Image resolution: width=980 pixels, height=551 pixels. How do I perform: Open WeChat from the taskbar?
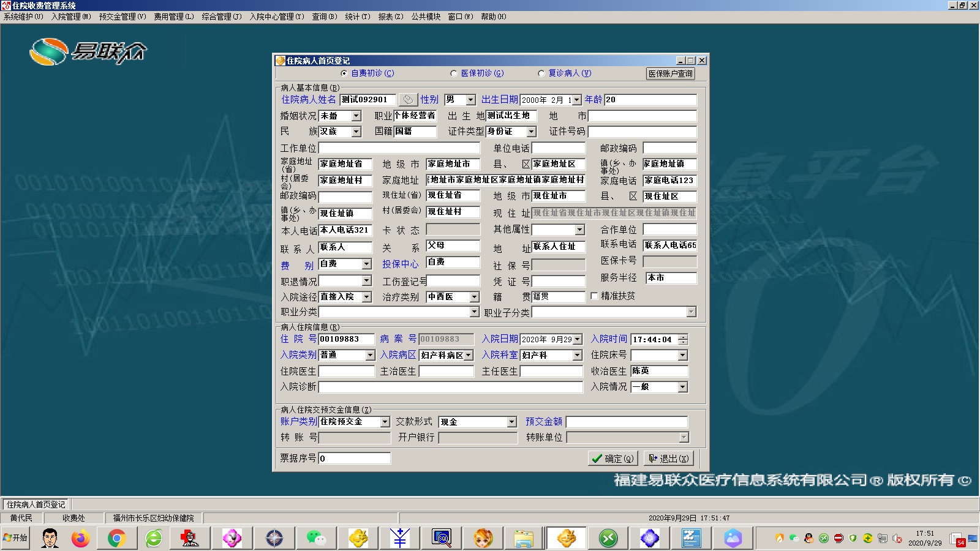point(316,538)
